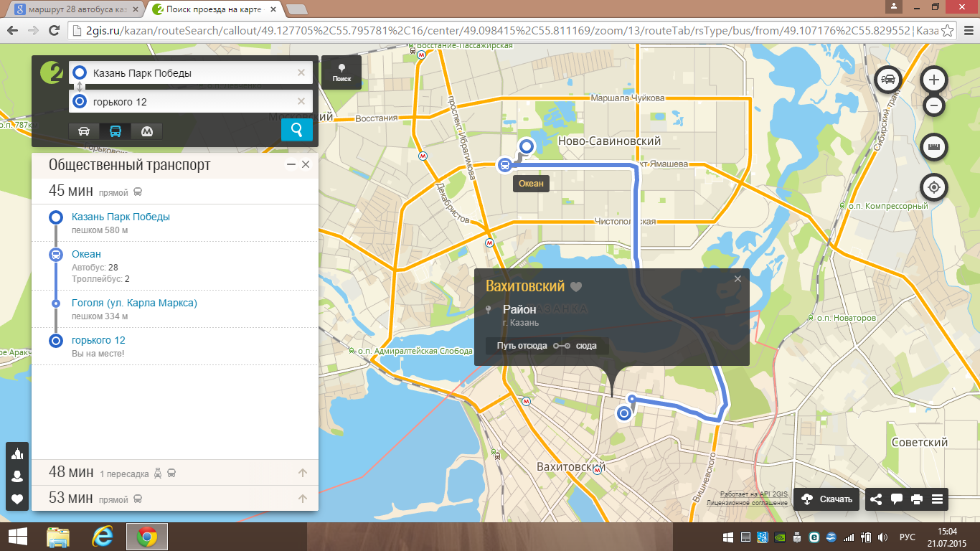Clear the Казань Парк Победы field
Screen dimensions: 980x551
301,72
